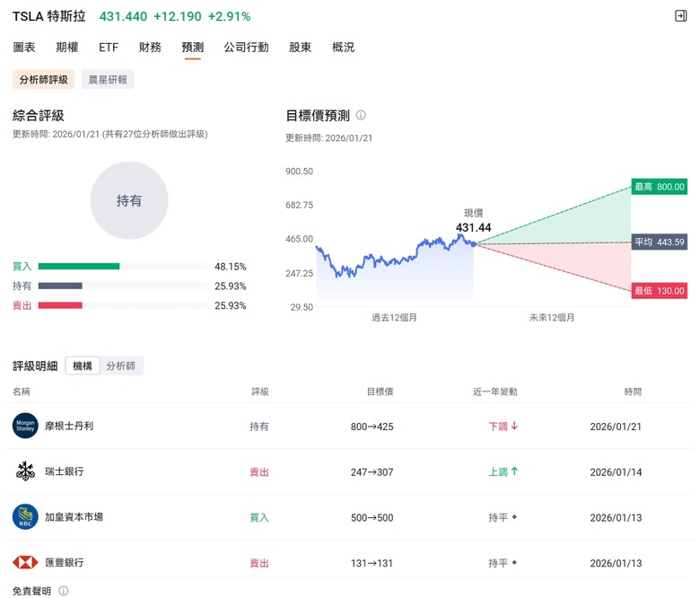Open the 公司行動 tab
700x598 pixels.
247,47
